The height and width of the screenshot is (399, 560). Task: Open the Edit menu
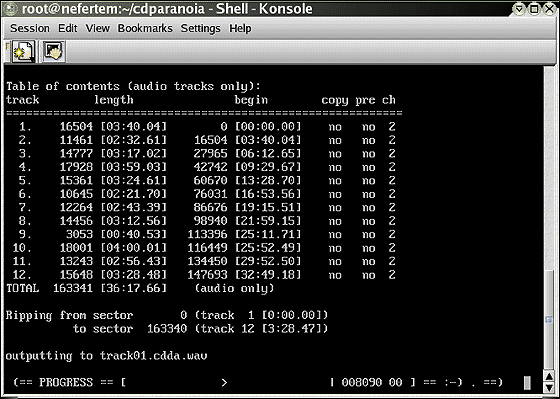point(68,28)
